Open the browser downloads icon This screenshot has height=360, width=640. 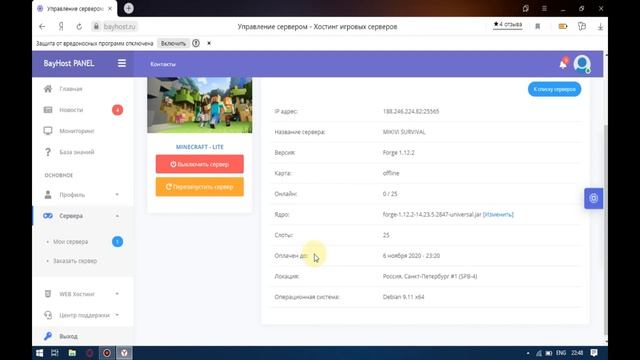[600, 27]
